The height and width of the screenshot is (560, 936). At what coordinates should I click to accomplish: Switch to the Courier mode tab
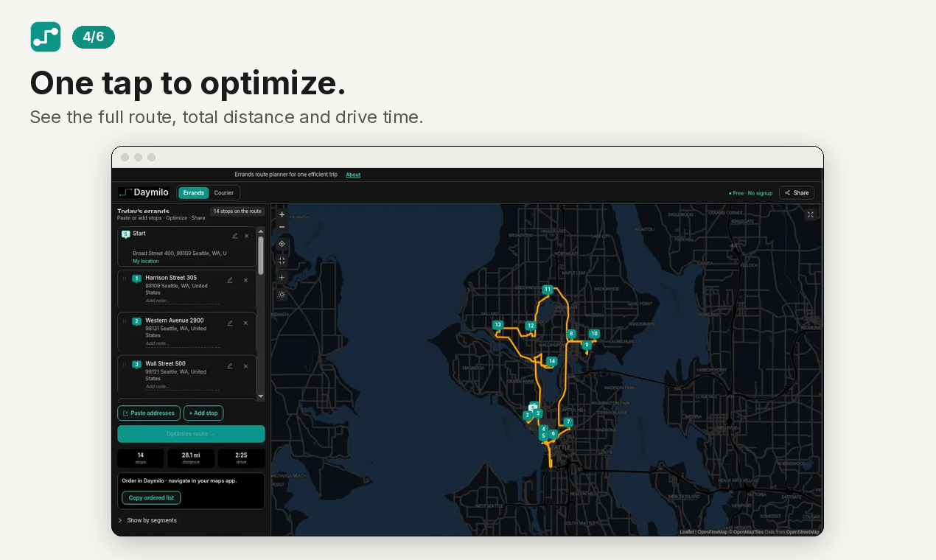(224, 193)
